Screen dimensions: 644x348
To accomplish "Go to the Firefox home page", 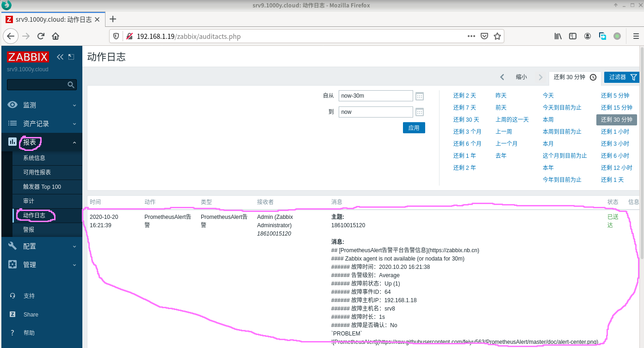I will pyautogui.click(x=56, y=36).
